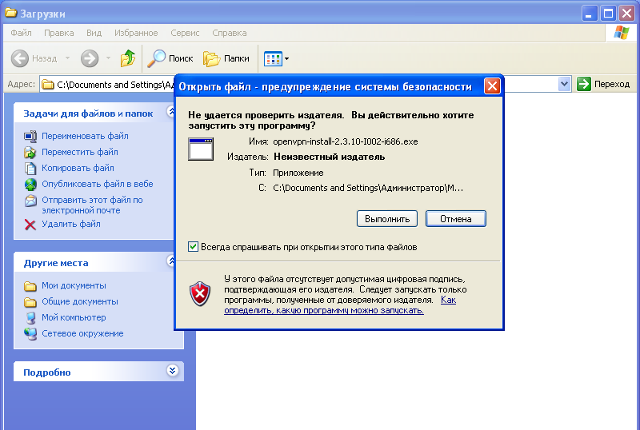Click Отправить этот файл по электронной почте
The width and height of the screenshot is (640, 430).
click(92, 205)
